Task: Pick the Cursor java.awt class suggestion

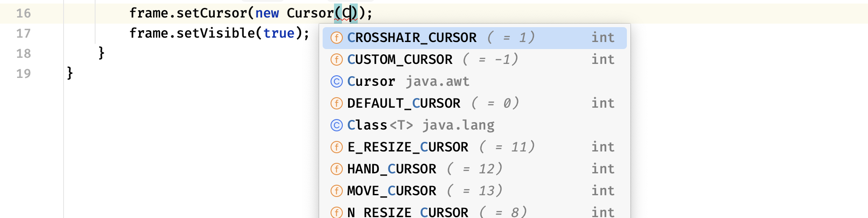Action: [x=474, y=81]
